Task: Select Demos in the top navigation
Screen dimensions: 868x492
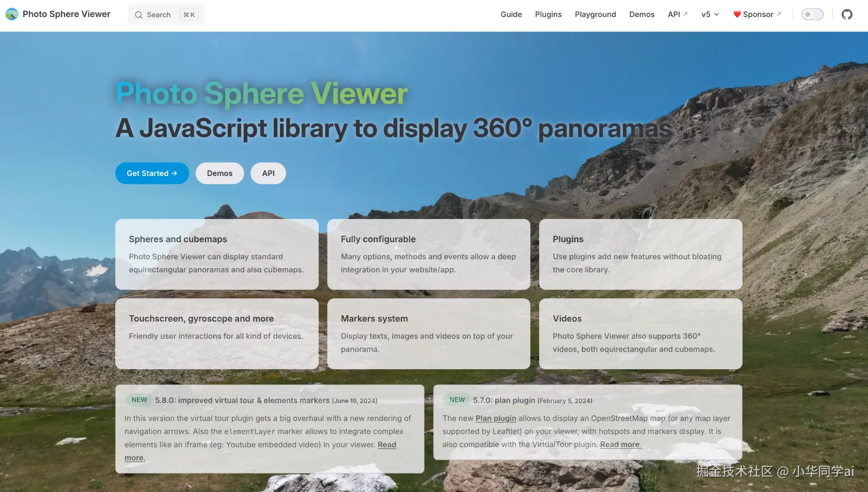Action: (x=642, y=14)
